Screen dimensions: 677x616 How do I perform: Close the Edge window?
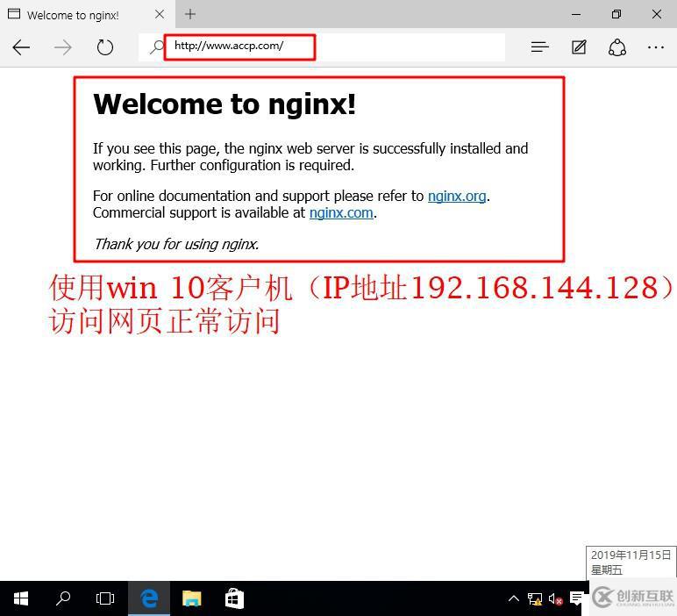tap(657, 14)
